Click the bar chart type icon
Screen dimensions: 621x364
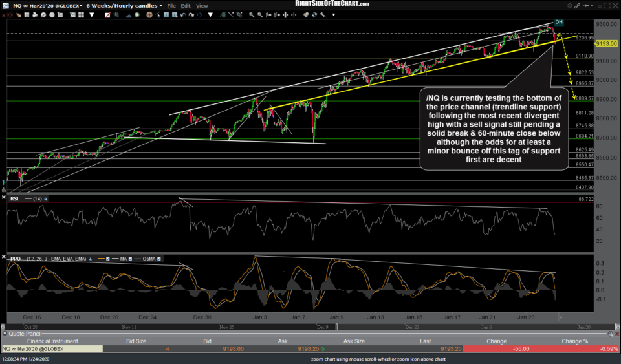(116, 15)
